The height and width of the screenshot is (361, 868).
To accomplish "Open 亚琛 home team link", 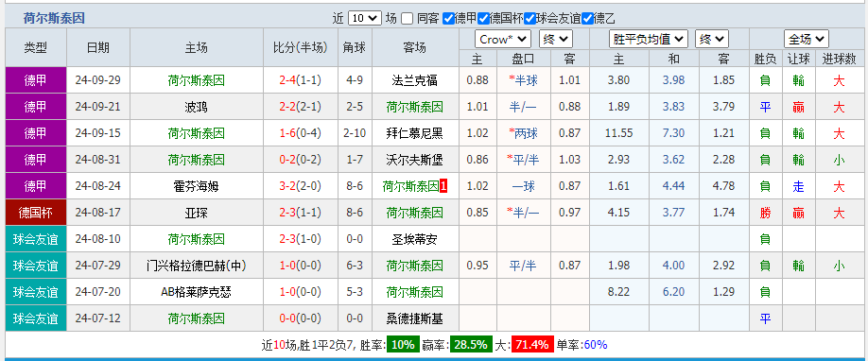I will 196,213.
